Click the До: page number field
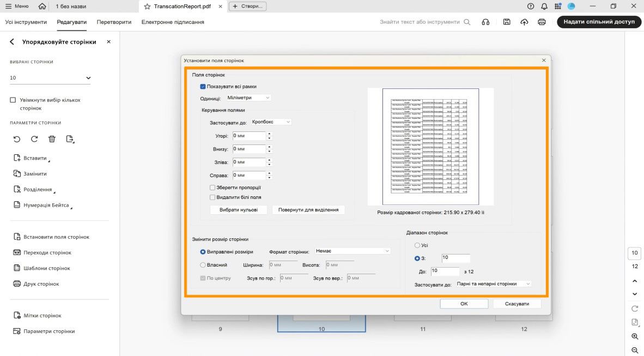Image resolution: width=644 pixels, height=356 pixels. (445, 271)
